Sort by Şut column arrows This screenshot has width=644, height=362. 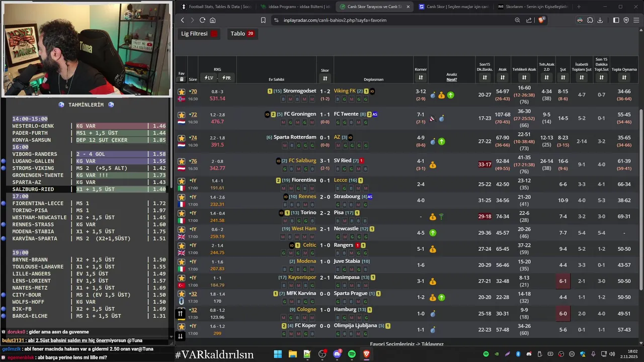pos(563,77)
